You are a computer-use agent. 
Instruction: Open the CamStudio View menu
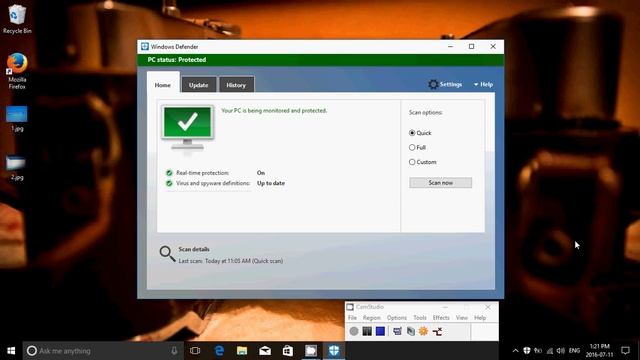462,318
